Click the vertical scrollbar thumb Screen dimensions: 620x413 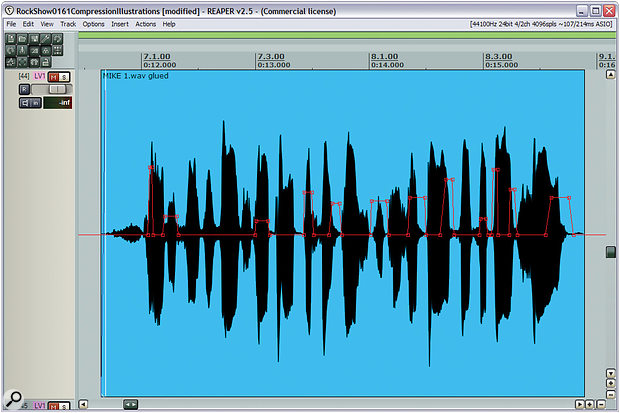[611, 252]
